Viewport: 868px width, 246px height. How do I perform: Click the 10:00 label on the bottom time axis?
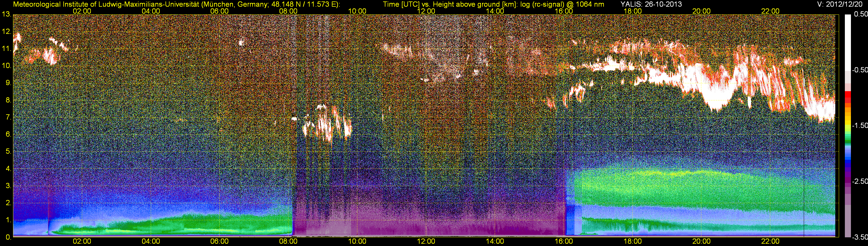click(x=357, y=241)
